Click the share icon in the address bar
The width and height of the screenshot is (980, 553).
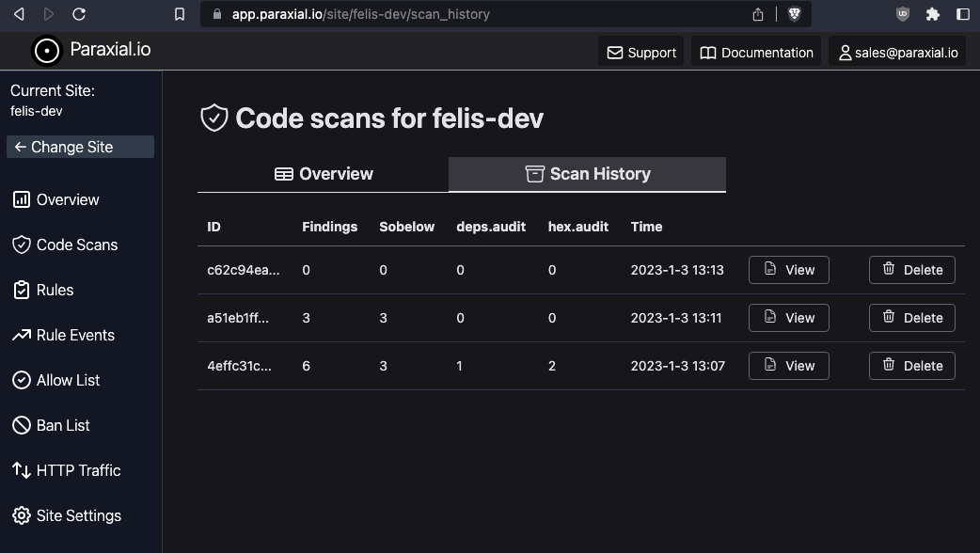(757, 14)
